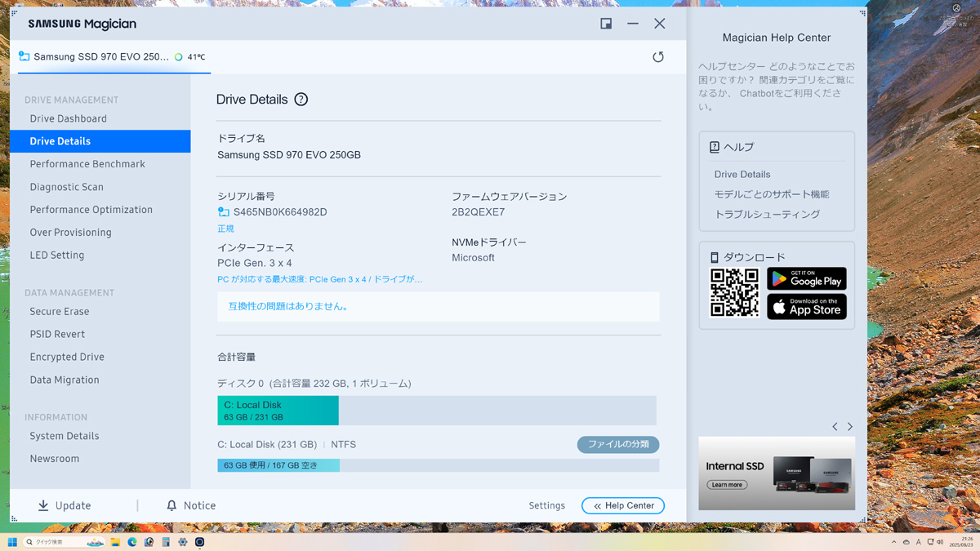Click the Samsung Magician taskbar icon

point(199,542)
